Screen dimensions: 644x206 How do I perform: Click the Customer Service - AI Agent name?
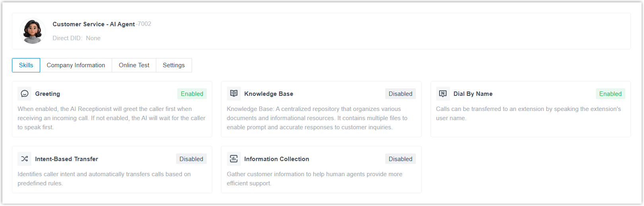[x=94, y=24]
